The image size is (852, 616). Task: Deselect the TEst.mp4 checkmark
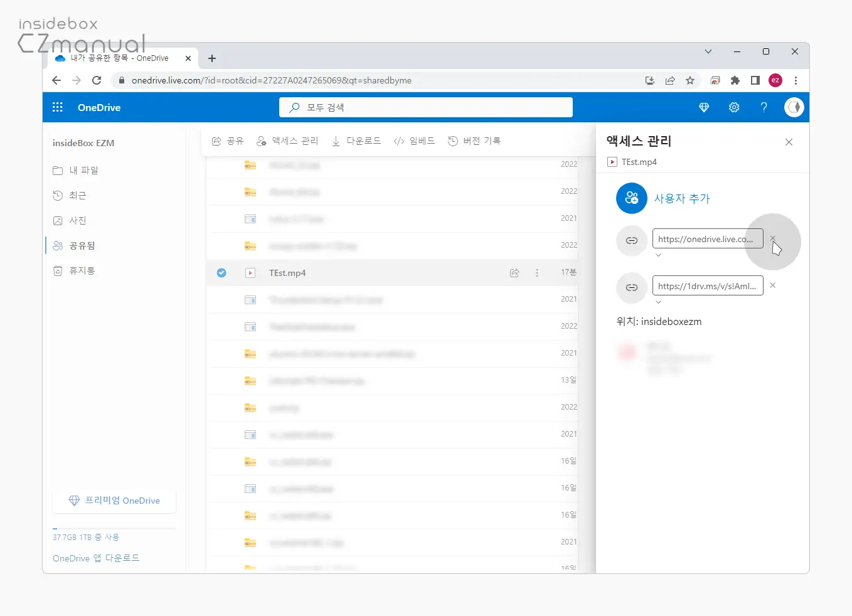click(x=221, y=273)
